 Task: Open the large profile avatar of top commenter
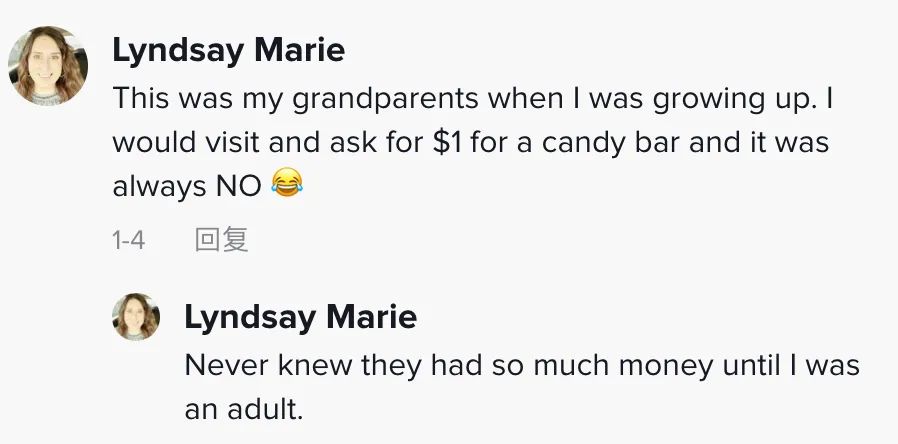(48, 66)
